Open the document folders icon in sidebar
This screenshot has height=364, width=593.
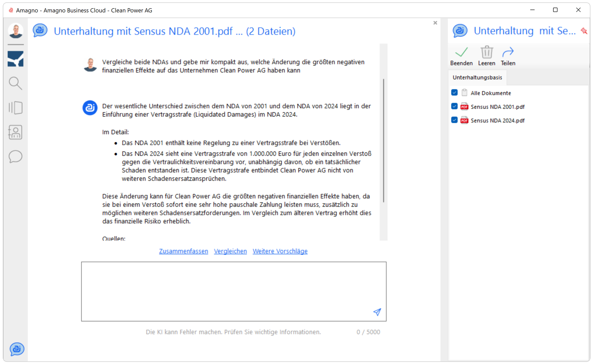click(16, 108)
